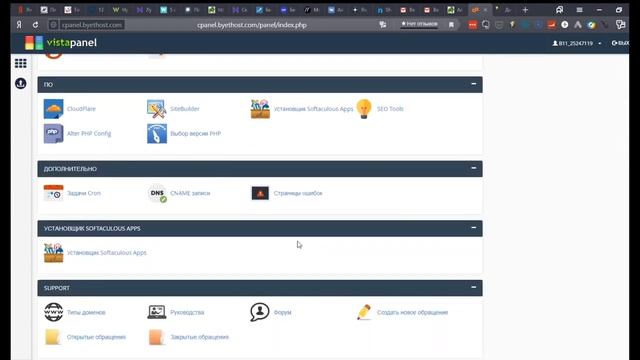Open the error pages warning icon
This screenshot has width=640, height=360.
click(x=260, y=193)
